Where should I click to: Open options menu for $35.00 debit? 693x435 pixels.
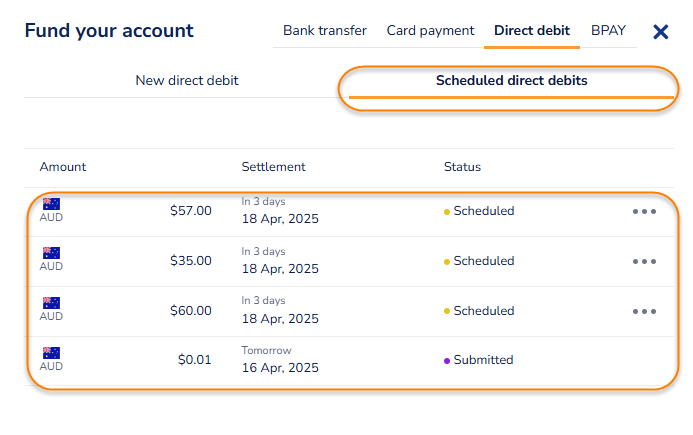(x=644, y=261)
